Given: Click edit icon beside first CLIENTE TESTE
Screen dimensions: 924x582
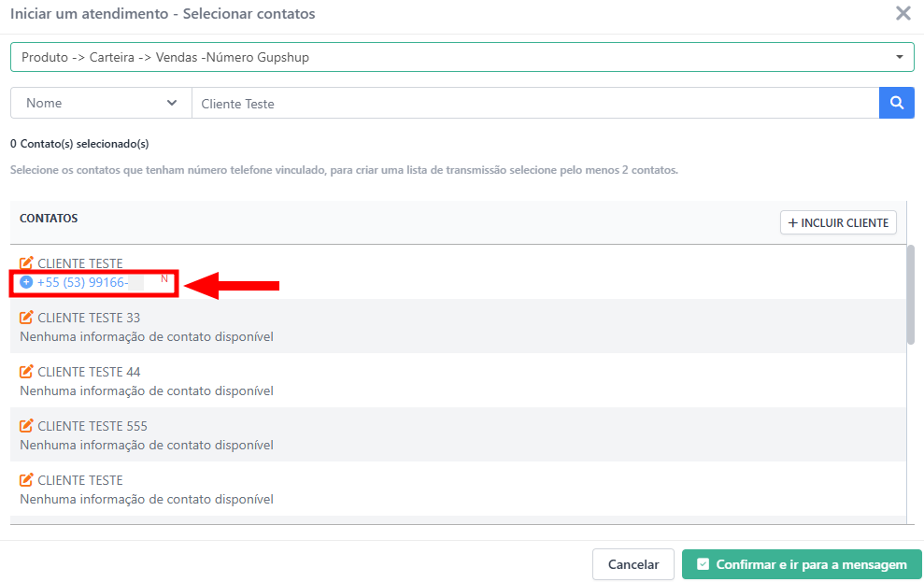Looking at the screenshot, I should click(27, 263).
